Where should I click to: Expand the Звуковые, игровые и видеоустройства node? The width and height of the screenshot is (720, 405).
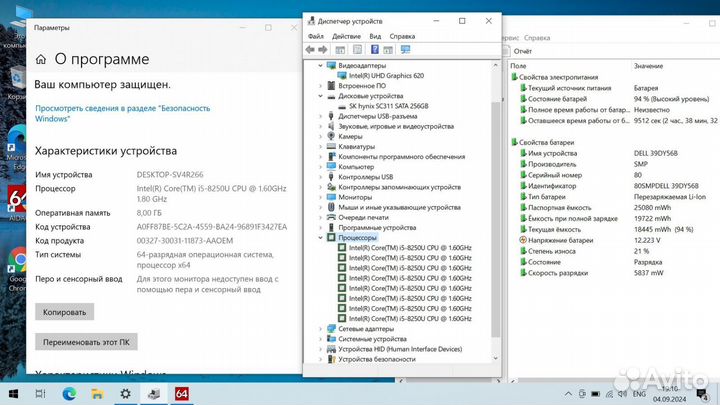click(321, 126)
